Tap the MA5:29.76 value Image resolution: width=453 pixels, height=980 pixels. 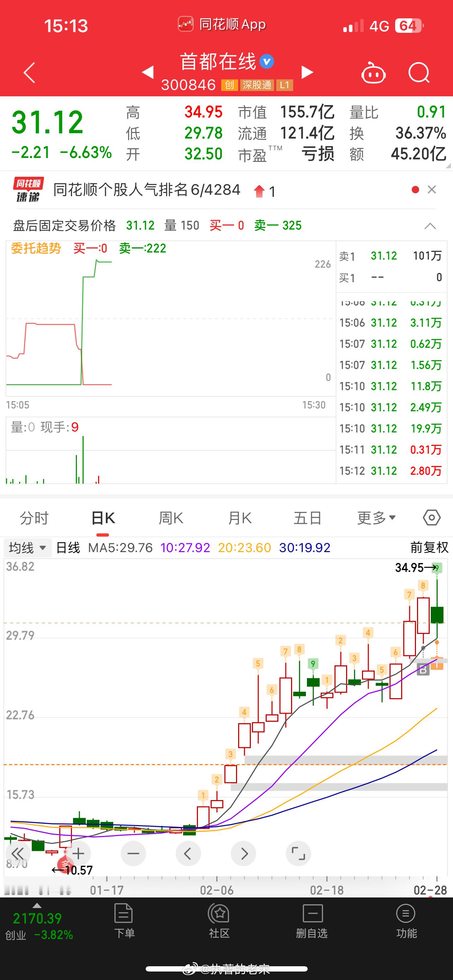[120, 548]
